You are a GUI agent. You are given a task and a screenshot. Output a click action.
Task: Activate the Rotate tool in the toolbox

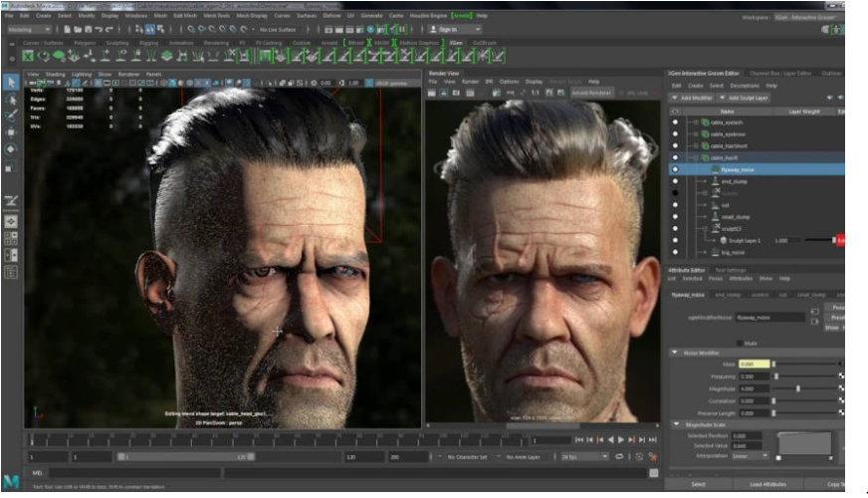(x=11, y=149)
